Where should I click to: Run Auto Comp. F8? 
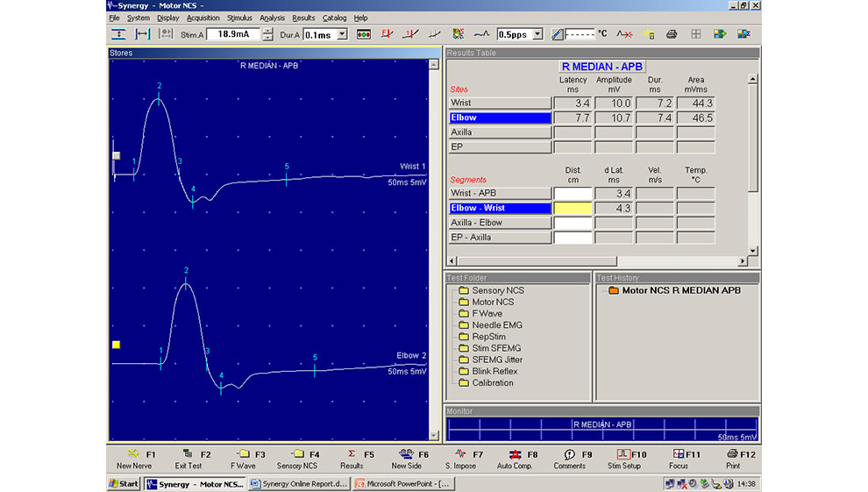coord(515,454)
